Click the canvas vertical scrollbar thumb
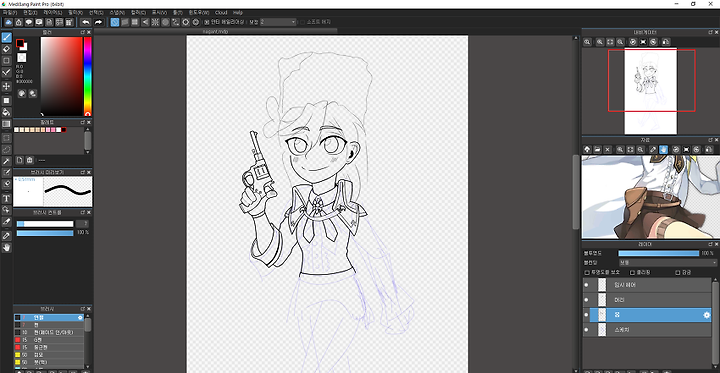This screenshot has height=373, width=720. [576, 192]
